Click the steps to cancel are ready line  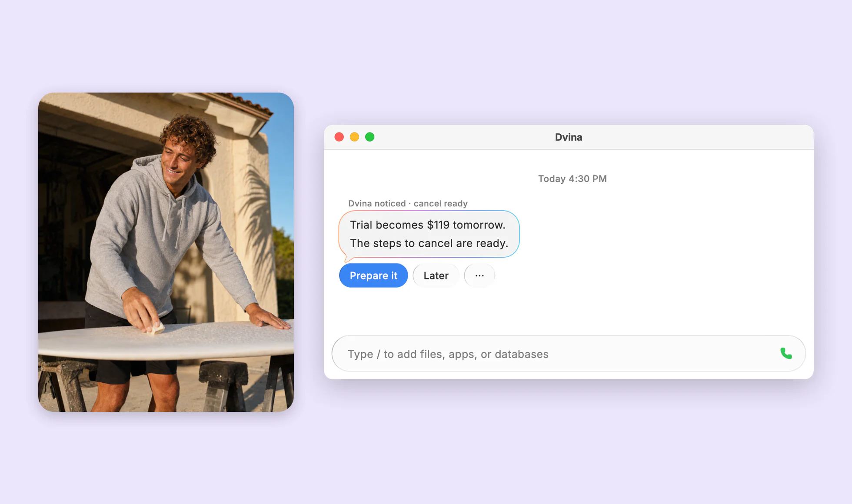pyautogui.click(x=429, y=243)
